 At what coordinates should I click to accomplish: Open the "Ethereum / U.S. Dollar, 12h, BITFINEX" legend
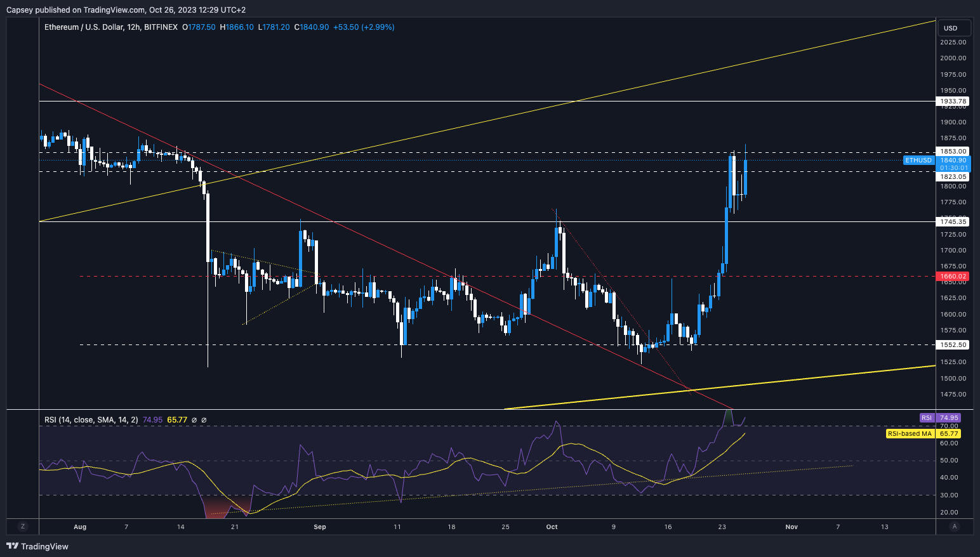[110, 27]
